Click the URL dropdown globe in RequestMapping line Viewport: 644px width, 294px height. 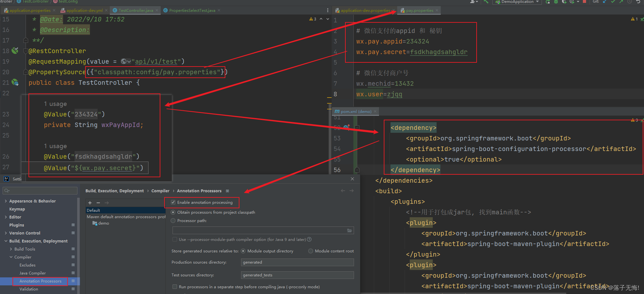click(x=126, y=61)
